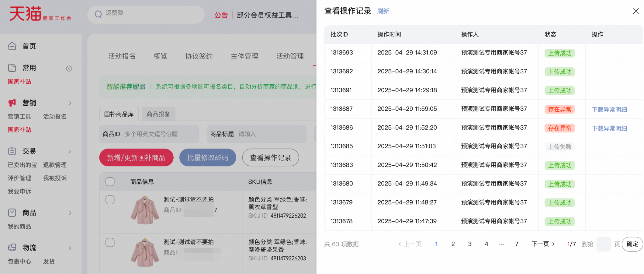
Task: Select the 商品报备 sub-tab
Action: point(158,114)
